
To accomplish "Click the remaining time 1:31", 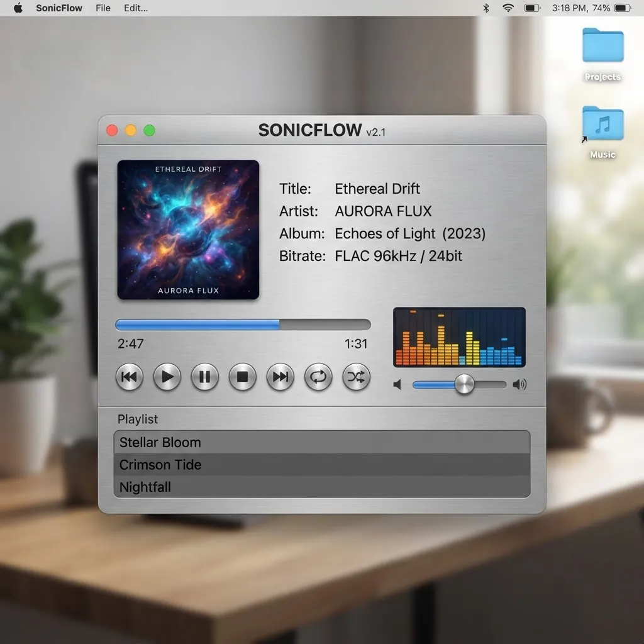I will click(x=356, y=344).
